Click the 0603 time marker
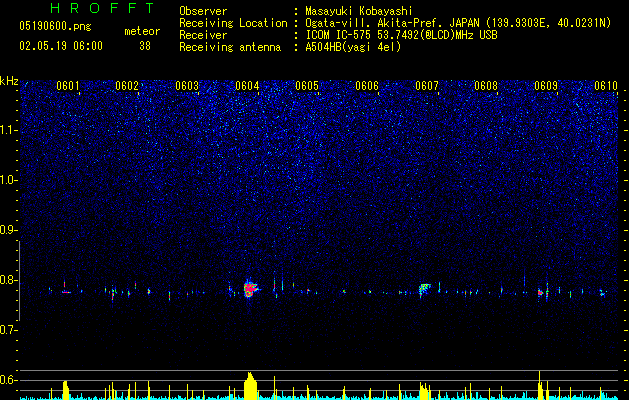This screenshot has width=629, height=400. tap(187, 86)
